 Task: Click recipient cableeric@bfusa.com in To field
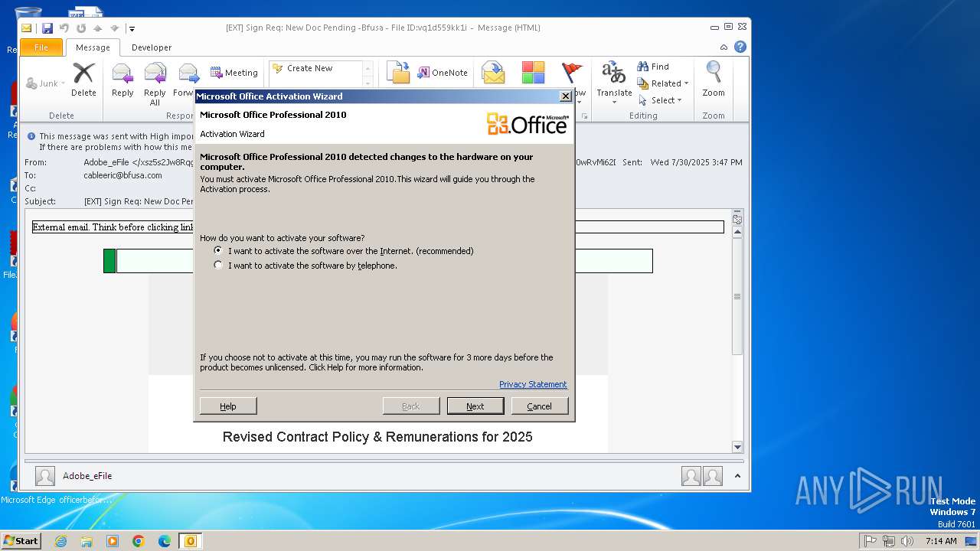(x=122, y=175)
